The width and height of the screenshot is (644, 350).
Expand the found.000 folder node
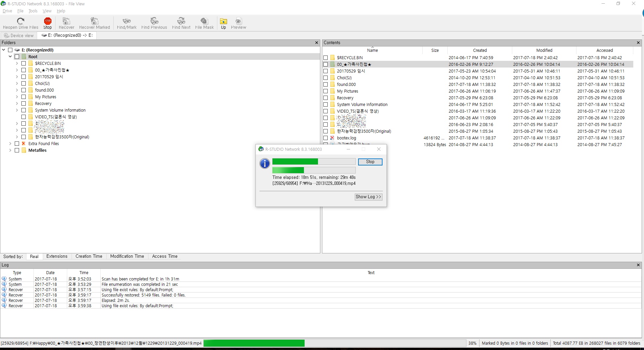[17, 90]
